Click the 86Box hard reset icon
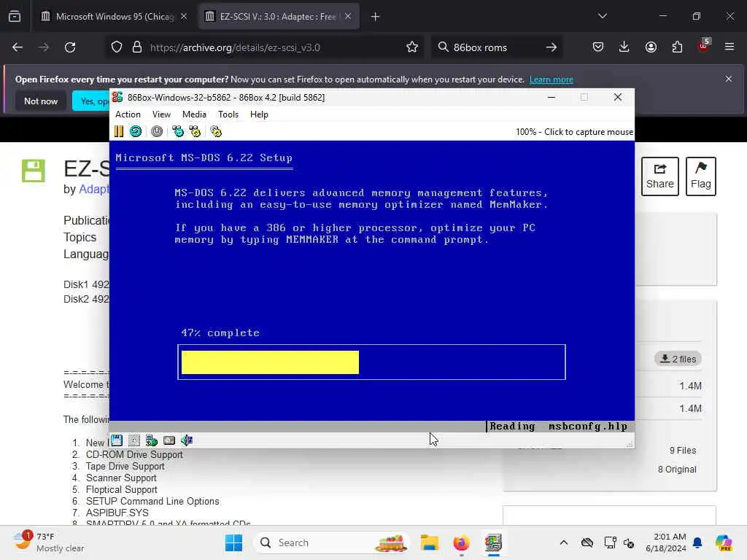This screenshot has height=560, width=747. (135, 131)
